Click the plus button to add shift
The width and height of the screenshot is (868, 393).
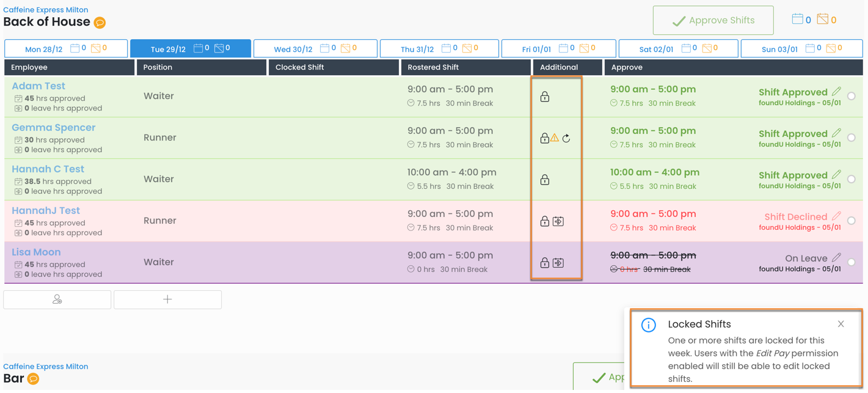pos(167,299)
